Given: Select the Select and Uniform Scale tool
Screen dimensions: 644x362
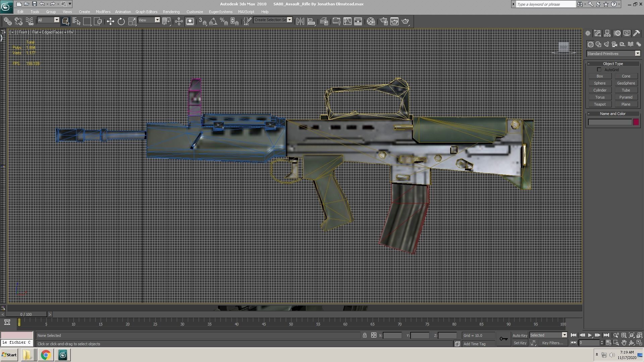Looking at the screenshot, I should click(132, 21).
